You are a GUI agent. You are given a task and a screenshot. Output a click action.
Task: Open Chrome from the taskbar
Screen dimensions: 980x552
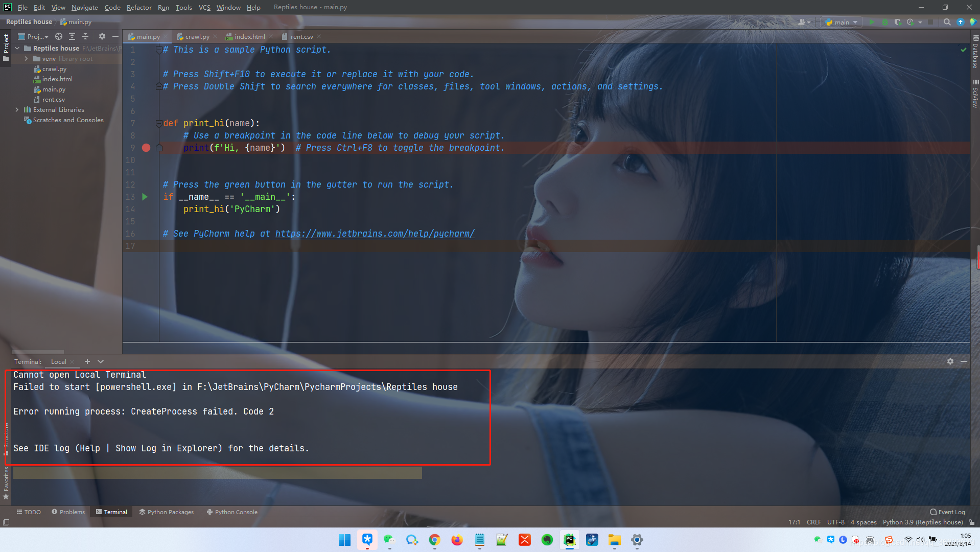[435, 540]
